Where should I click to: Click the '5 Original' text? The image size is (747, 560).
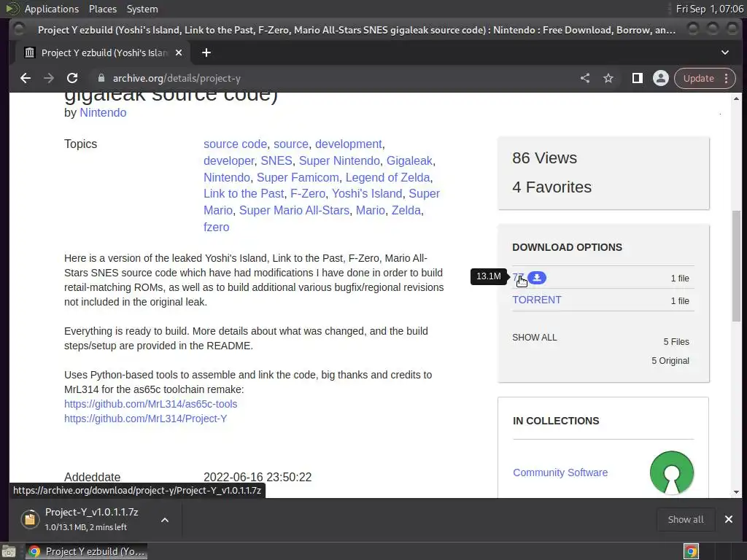pos(670,360)
